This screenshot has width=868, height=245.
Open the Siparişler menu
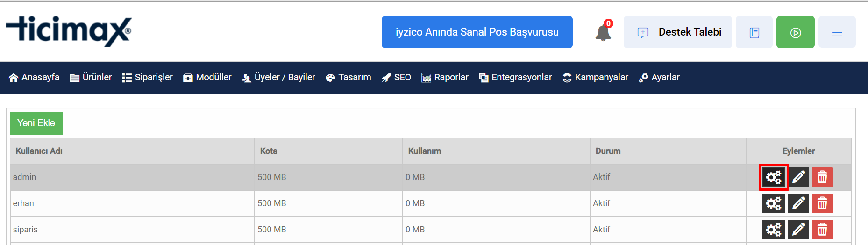(x=148, y=78)
